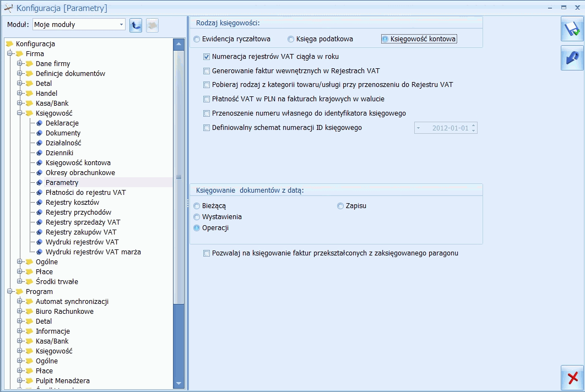Choose Bieżącą booking date option
This screenshot has width=585, height=392.
pyautogui.click(x=197, y=206)
